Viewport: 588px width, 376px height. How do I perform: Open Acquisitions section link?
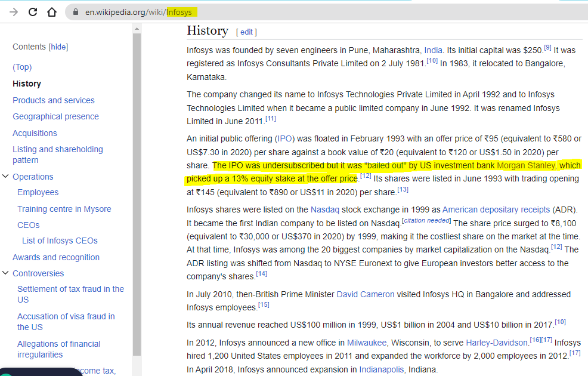point(35,133)
